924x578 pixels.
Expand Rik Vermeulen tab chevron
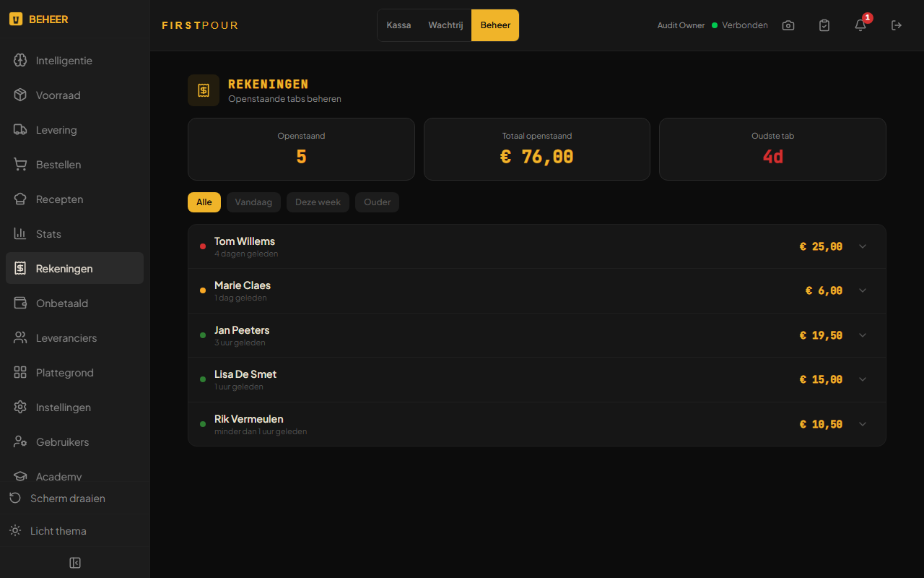[863, 424]
